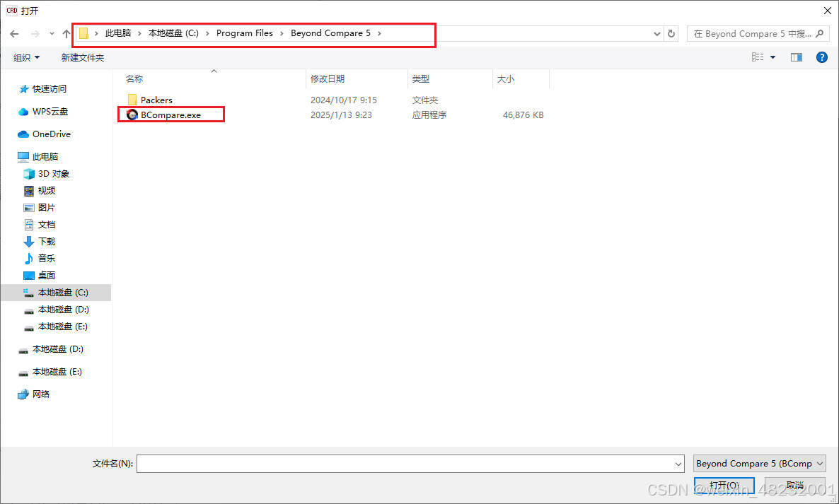Expand chevron after Beyond Compare 5
This screenshot has height=504, width=839.
(x=379, y=33)
